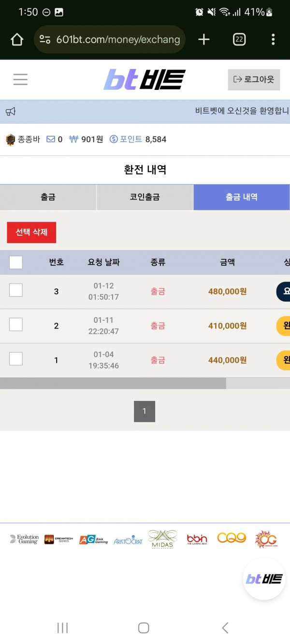Screen dimensions: 290x644
Task: Open the messages envelope icon
Action: pyautogui.click(x=51, y=139)
